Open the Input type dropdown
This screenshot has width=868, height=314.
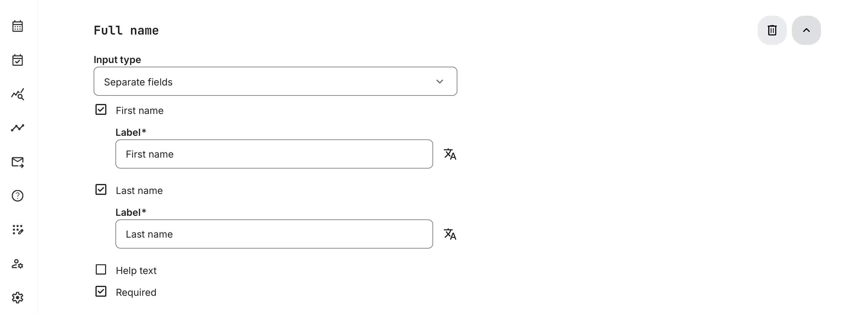tap(275, 82)
